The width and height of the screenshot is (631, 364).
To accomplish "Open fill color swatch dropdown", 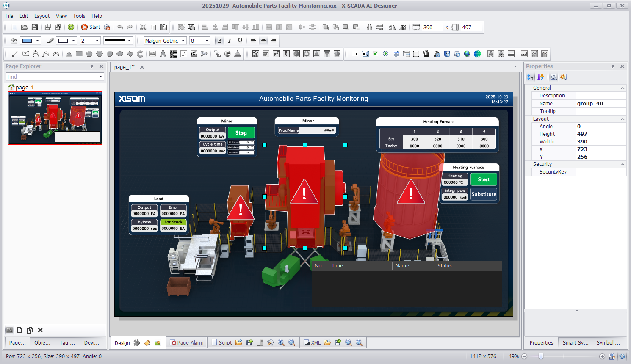I will click(x=37, y=41).
